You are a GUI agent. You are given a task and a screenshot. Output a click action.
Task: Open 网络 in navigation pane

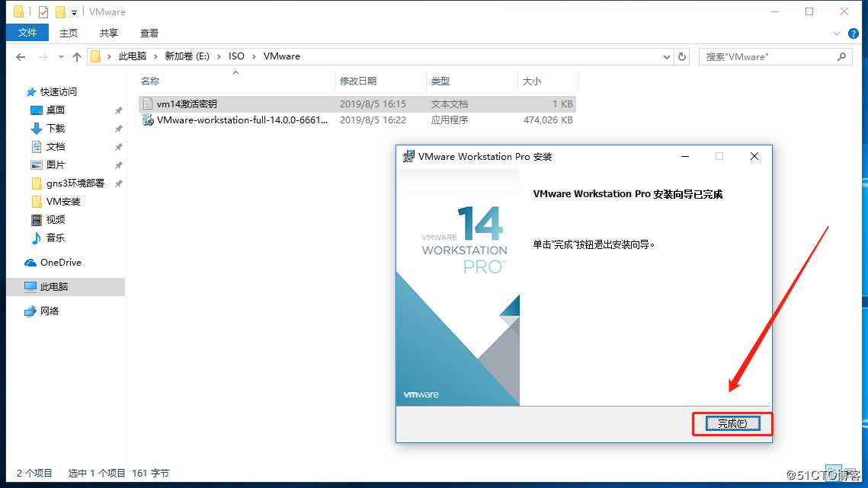point(50,311)
